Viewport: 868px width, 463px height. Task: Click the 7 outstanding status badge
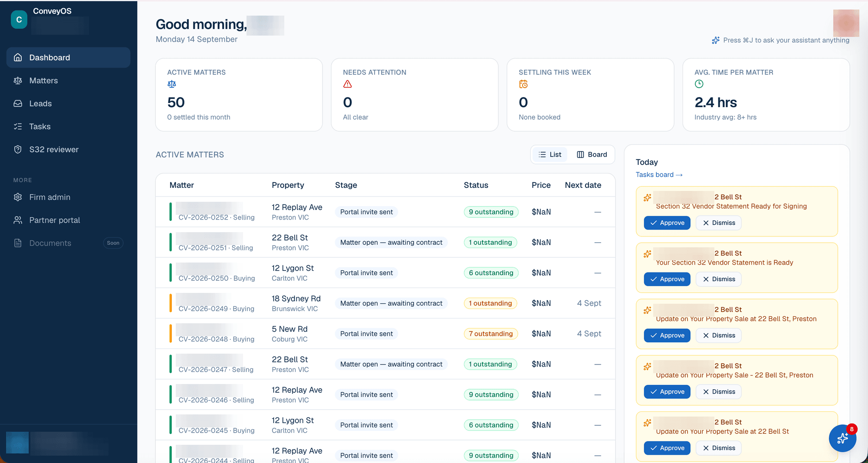(491, 334)
